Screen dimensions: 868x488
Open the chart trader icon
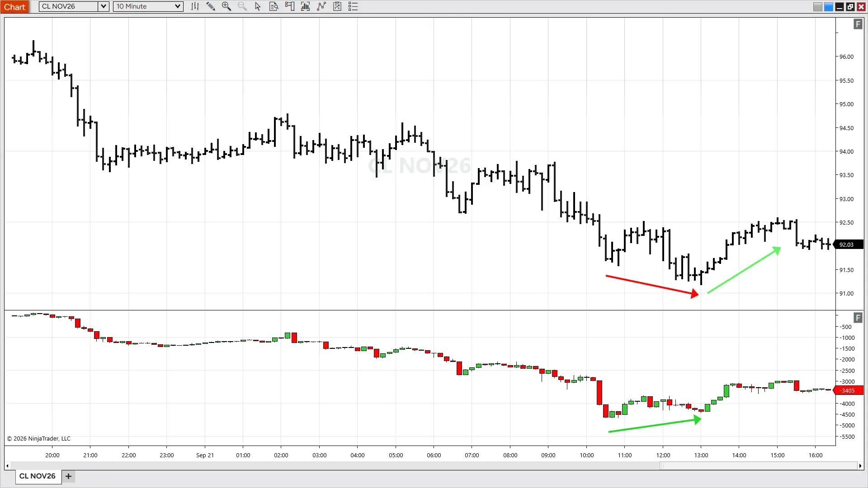point(290,6)
